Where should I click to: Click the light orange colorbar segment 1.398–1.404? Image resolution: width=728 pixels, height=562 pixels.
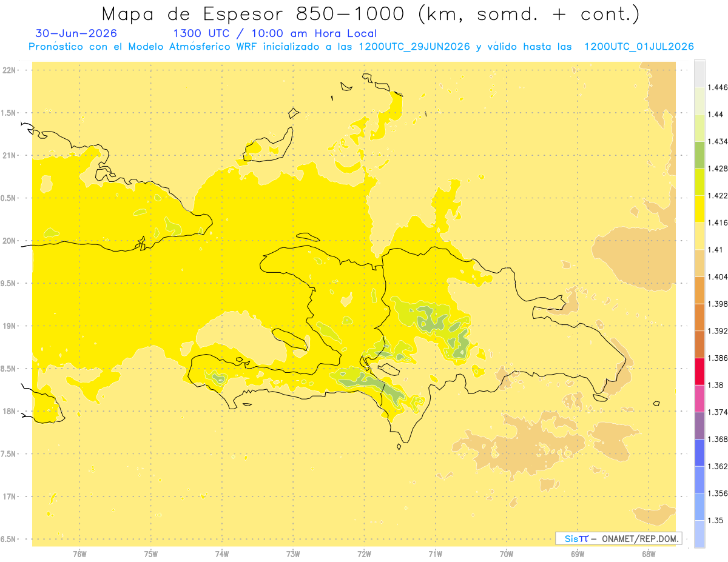tap(699, 290)
